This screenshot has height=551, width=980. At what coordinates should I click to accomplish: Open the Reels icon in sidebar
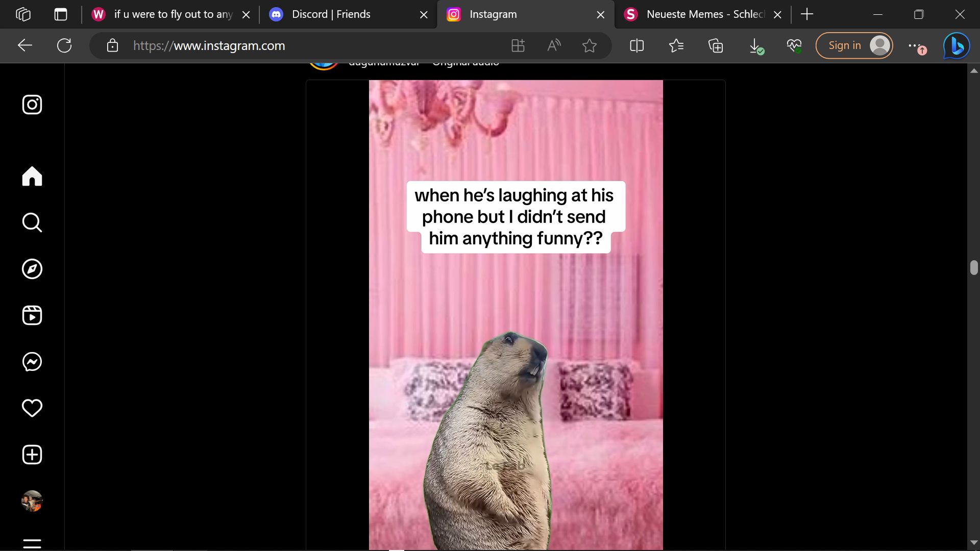coord(32,315)
